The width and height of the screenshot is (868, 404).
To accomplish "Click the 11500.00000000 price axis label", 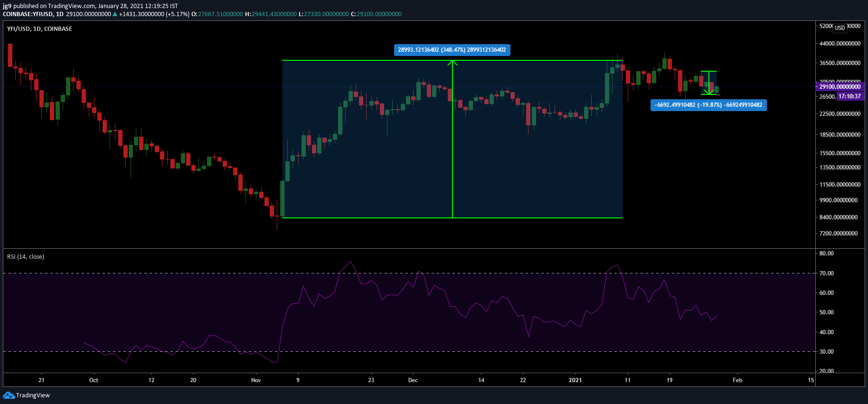I will click(x=840, y=185).
